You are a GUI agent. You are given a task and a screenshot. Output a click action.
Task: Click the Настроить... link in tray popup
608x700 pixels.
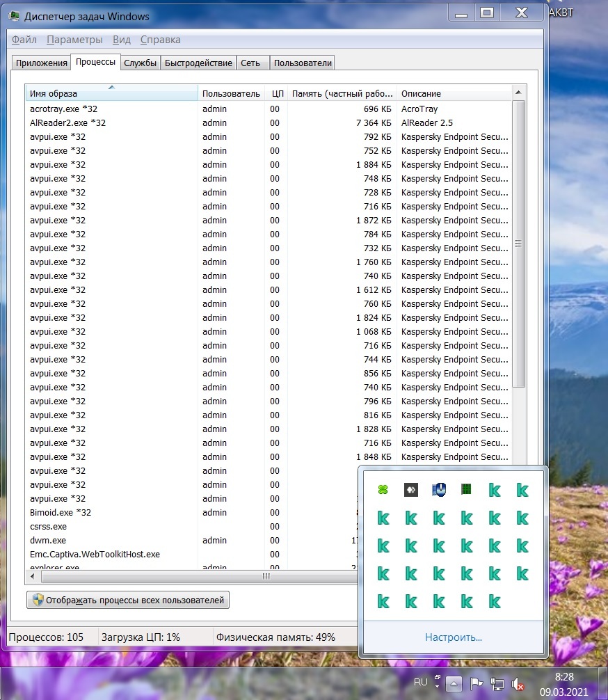(x=454, y=637)
